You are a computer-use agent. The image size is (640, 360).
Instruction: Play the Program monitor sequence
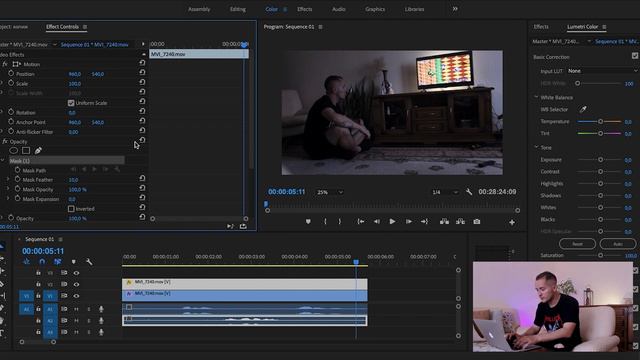click(x=392, y=222)
